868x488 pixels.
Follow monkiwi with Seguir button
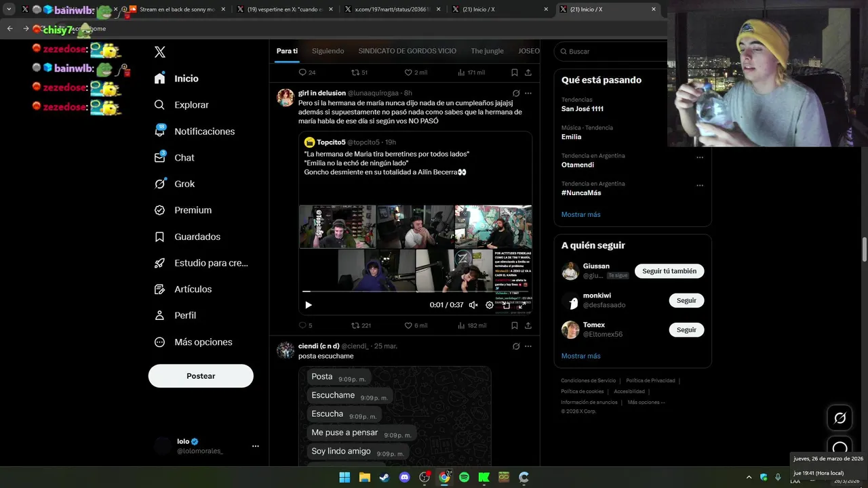(x=686, y=300)
